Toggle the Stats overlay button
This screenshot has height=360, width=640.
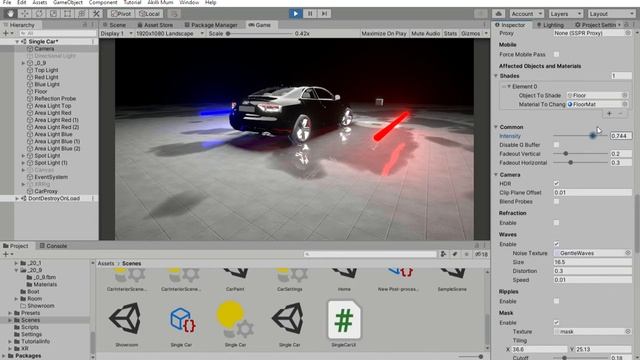450,33
